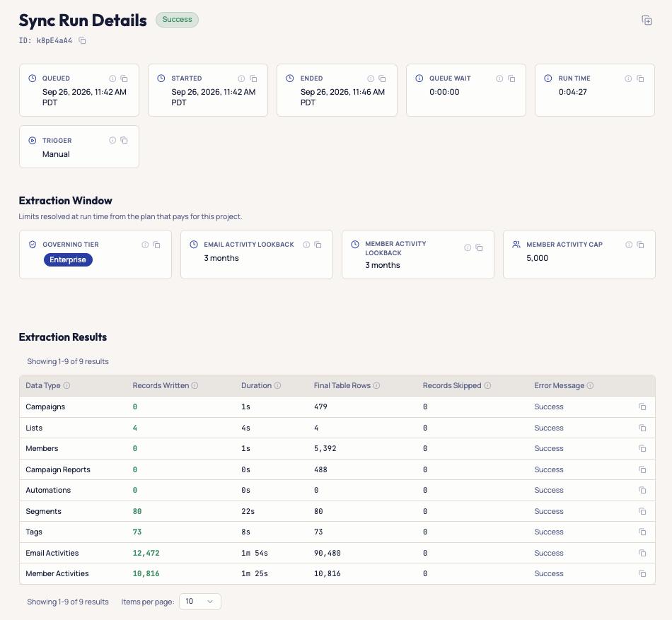672x620 pixels.
Task: Copy the Run Time value
Action: 640,78
